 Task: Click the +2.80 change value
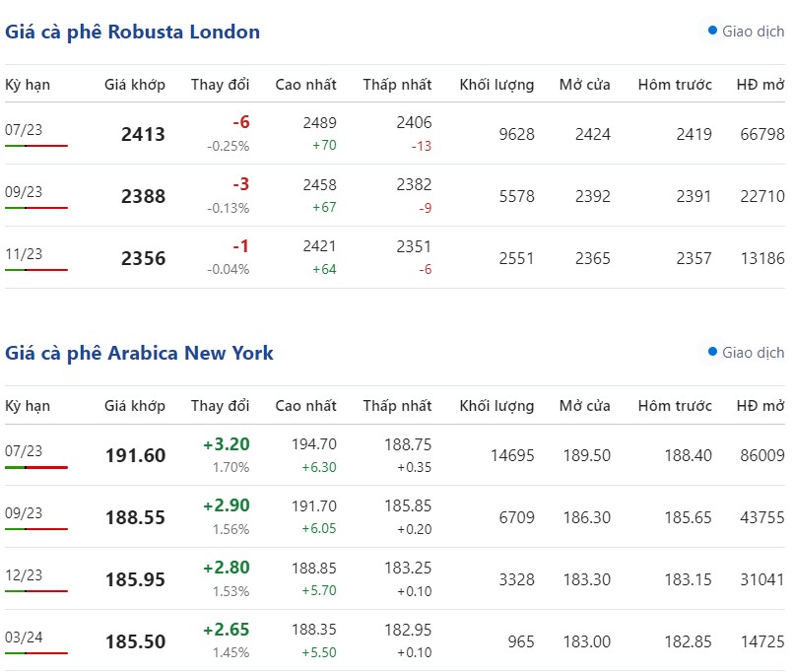tap(226, 568)
